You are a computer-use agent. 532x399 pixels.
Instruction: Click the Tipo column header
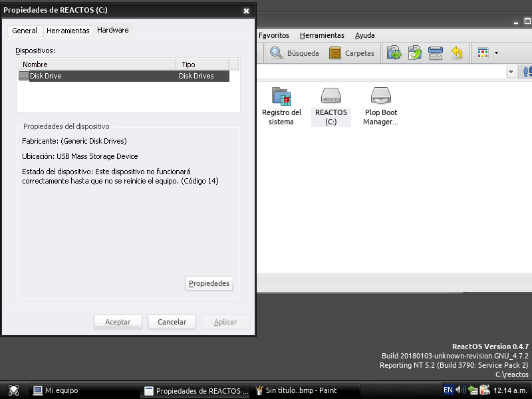pos(202,65)
